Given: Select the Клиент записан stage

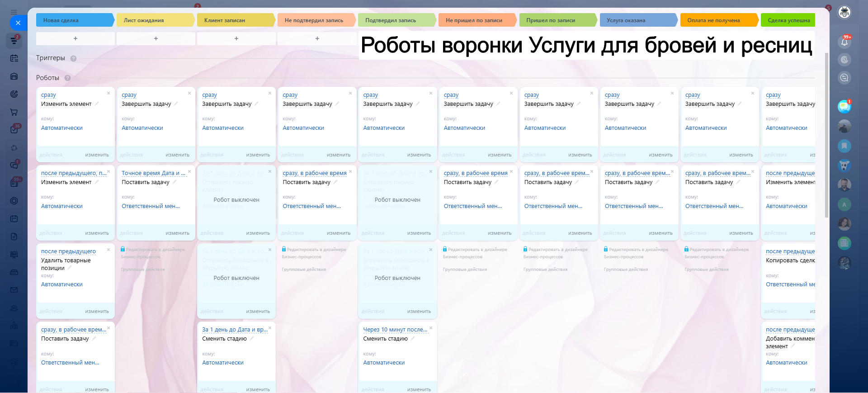Looking at the screenshot, I should pos(236,20).
